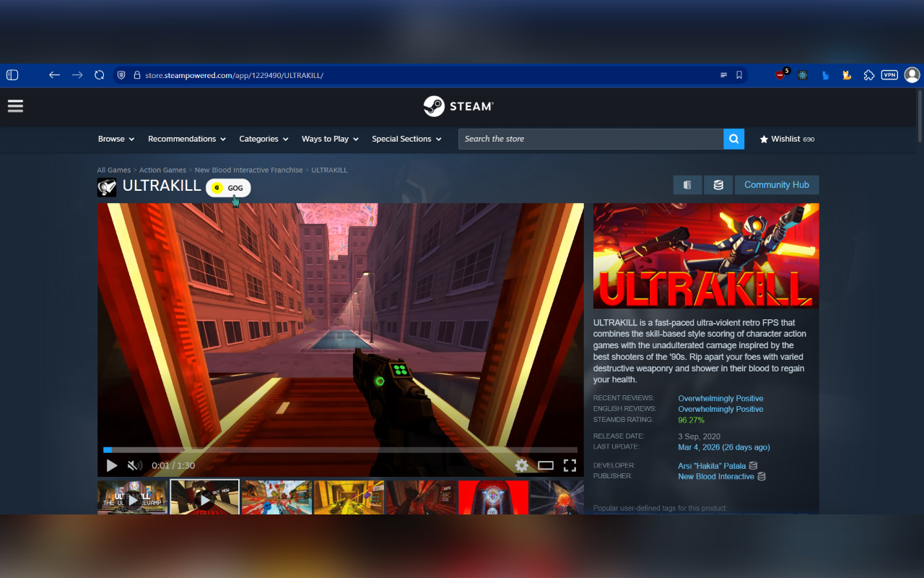Click the ULTRAKILL breadcrumb link
This screenshot has height=578, width=924.
(330, 171)
